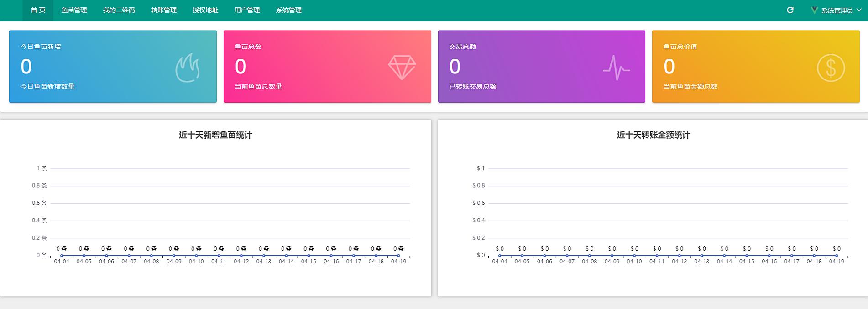Click the green V logo icon
Image resolution: width=868 pixels, height=309 pixels.
click(814, 10)
